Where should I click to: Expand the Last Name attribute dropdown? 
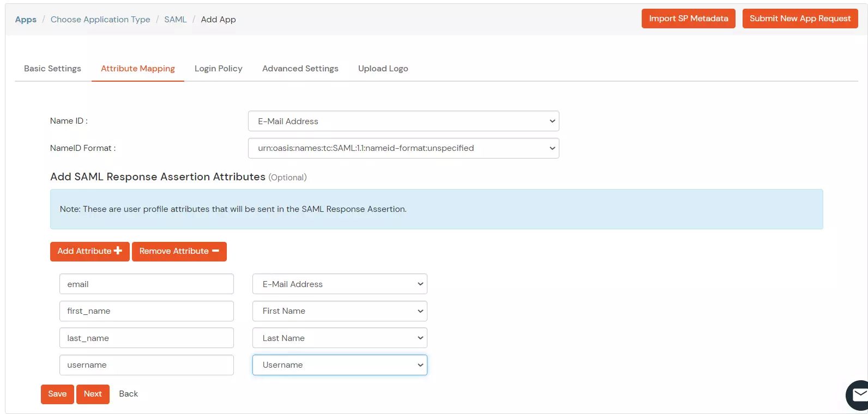pos(340,338)
